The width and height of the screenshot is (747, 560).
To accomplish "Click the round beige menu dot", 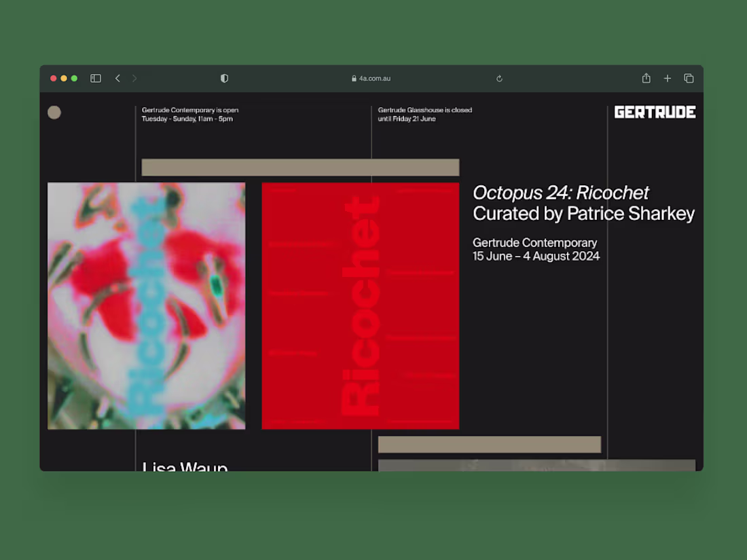I will click(x=54, y=113).
